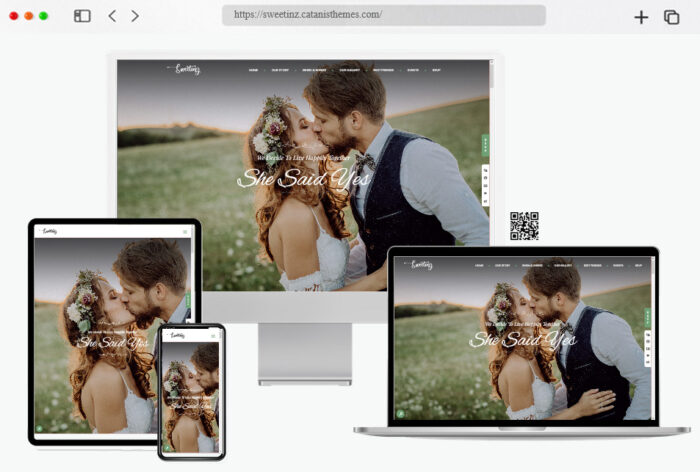Toggle the browser sidebar panel icon
Screen dimensions: 700x472
pyautogui.click(x=82, y=16)
